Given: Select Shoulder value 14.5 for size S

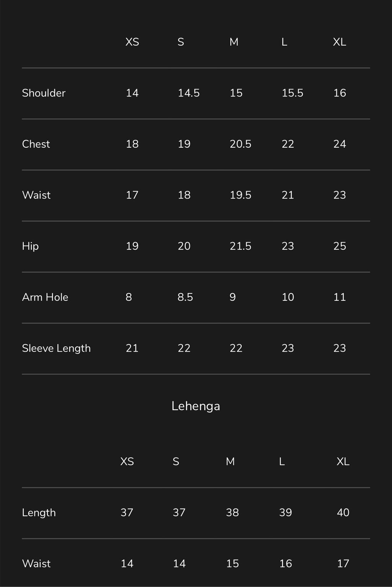Looking at the screenshot, I should coord(189,93).
